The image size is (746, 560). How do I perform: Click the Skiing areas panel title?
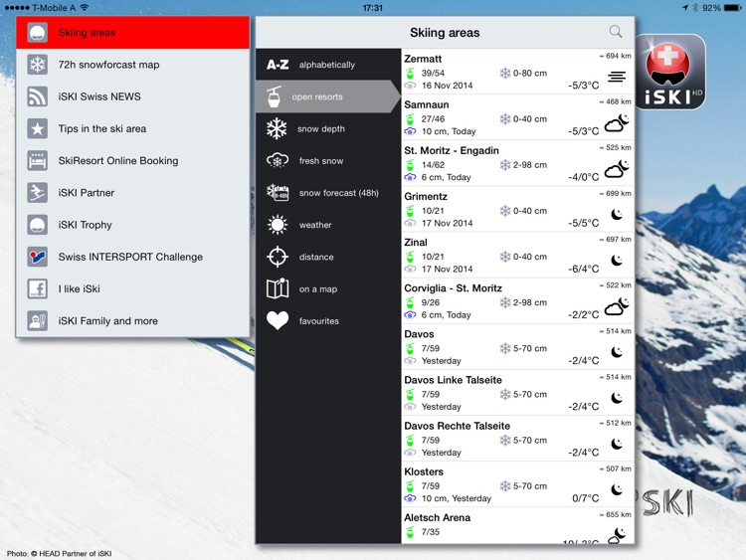point(445,33)
